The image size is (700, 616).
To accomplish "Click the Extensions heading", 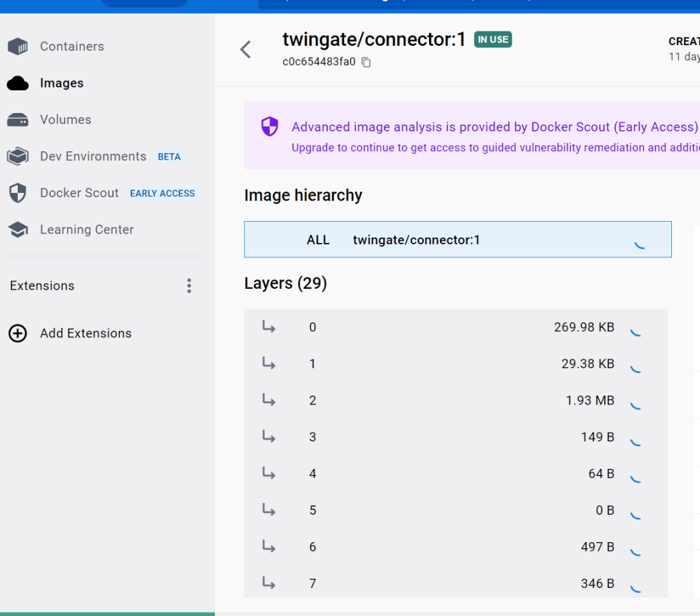I will 42,286.
